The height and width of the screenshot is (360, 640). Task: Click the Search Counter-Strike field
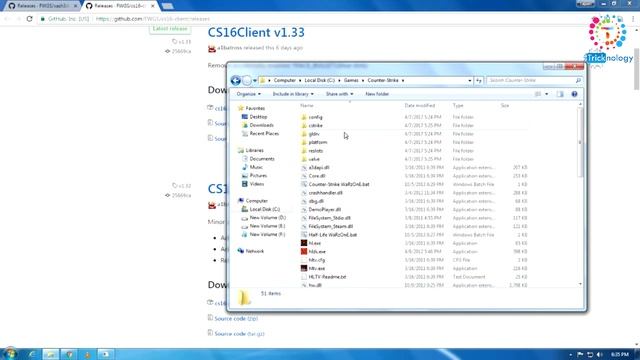534,80
